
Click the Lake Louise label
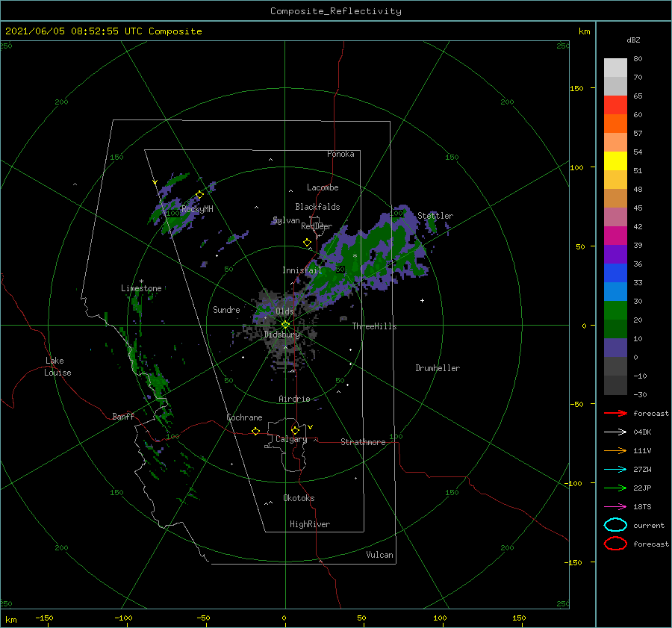[x=57, y=367]
